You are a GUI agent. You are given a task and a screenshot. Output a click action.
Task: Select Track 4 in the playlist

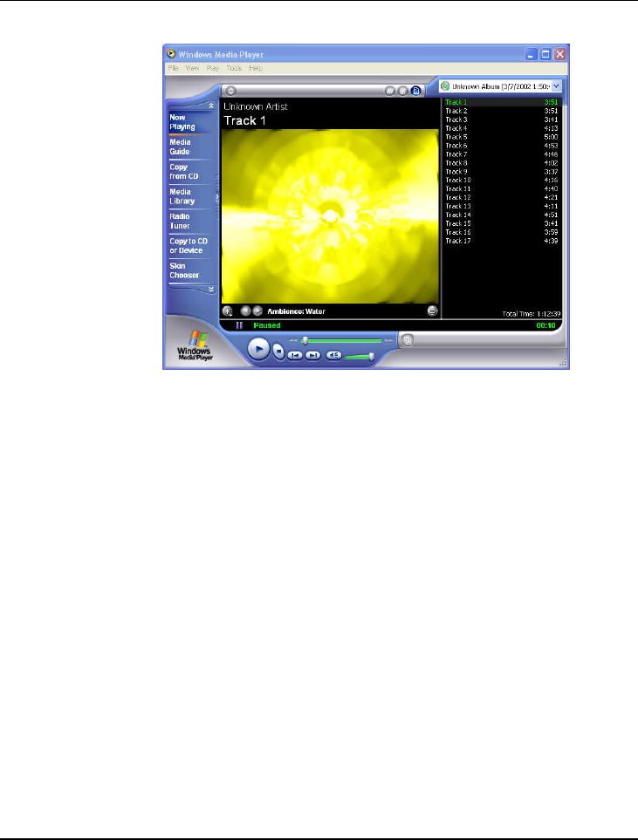pos(501,128)
